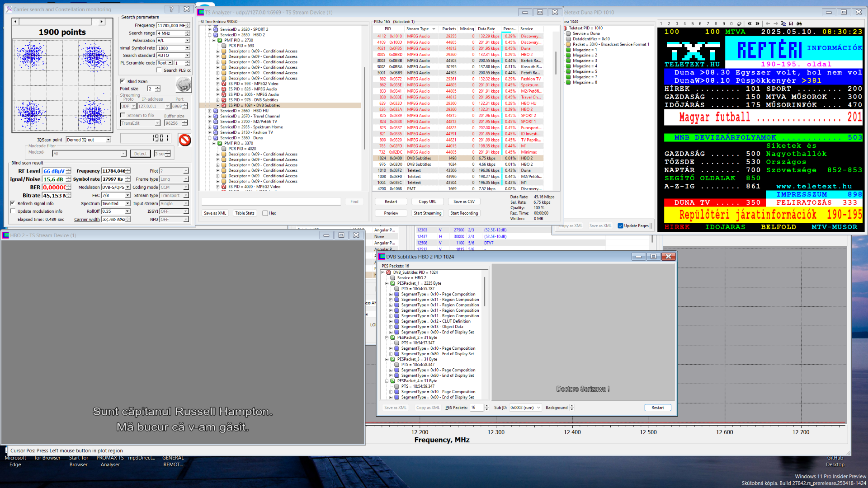The width and height of the screenshot is (868, 488).
Task: Click the globe scan button next to Blind Scan
Action: coord(184,84)
